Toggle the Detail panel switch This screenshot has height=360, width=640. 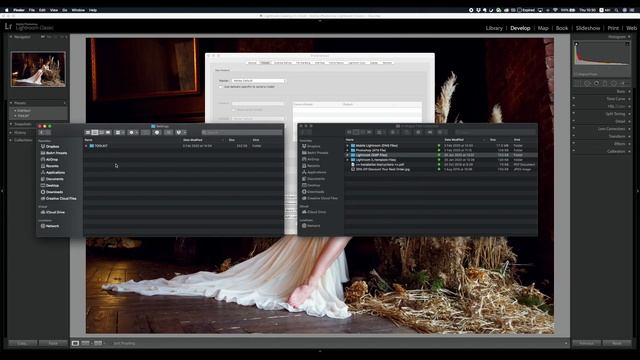pyautogui.click(x=574, y=121)
